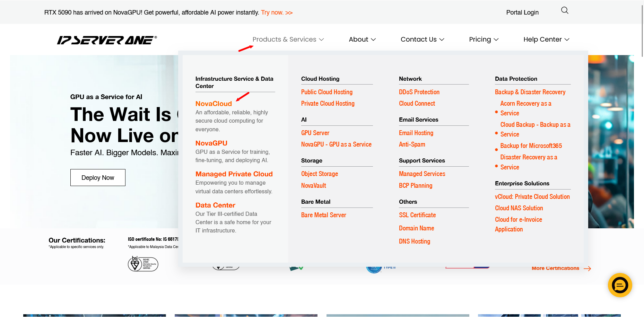
Task: Go to GPU Server
Action: pyautogui.click(x=315, y=133)
